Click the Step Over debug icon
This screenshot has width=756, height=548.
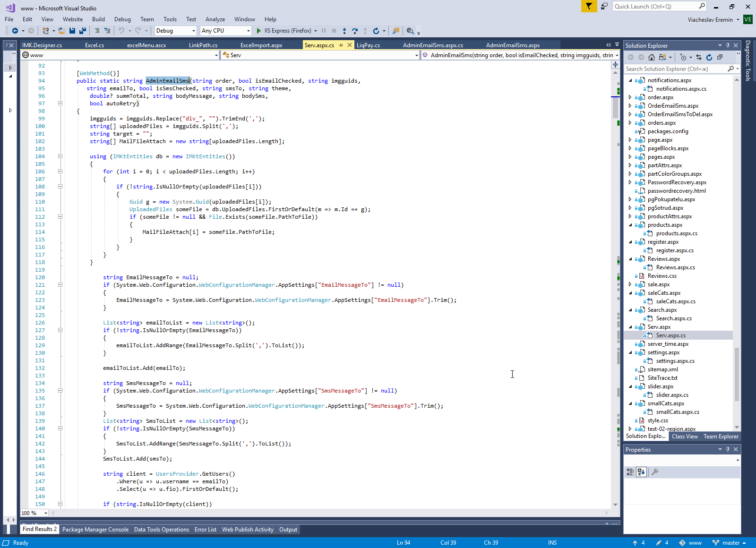[355, 31]
